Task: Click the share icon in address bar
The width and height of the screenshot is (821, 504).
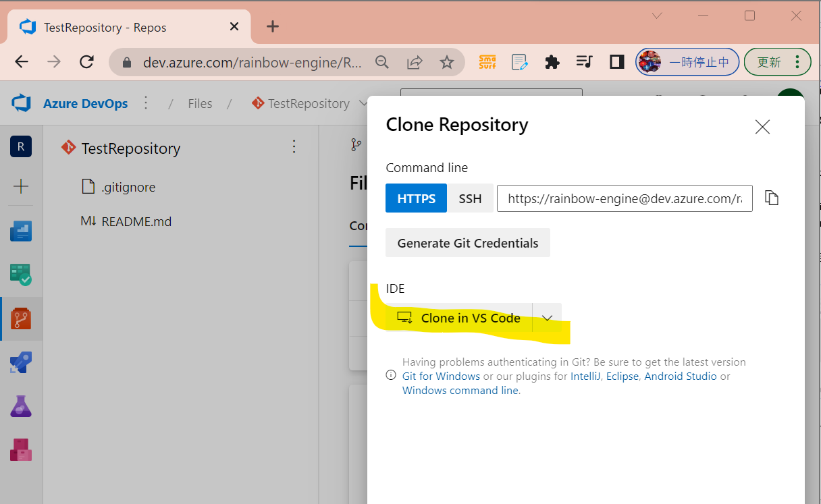Action: click(x=415, y=62)
